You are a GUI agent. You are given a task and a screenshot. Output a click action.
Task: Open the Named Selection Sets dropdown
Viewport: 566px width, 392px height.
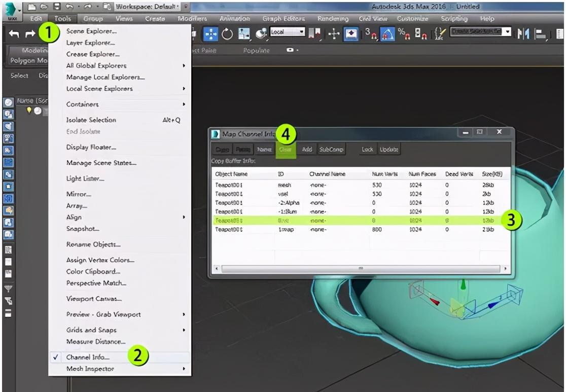click(x=480, y=32)
